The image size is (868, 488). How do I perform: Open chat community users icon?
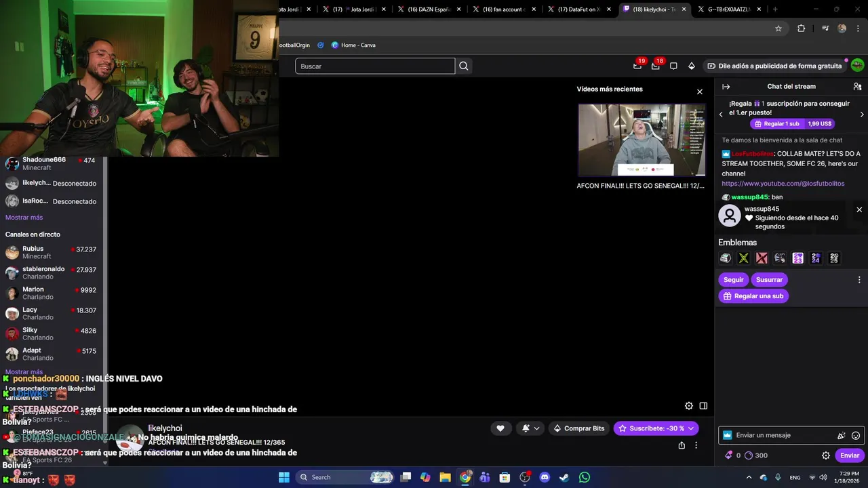[857, 87]
